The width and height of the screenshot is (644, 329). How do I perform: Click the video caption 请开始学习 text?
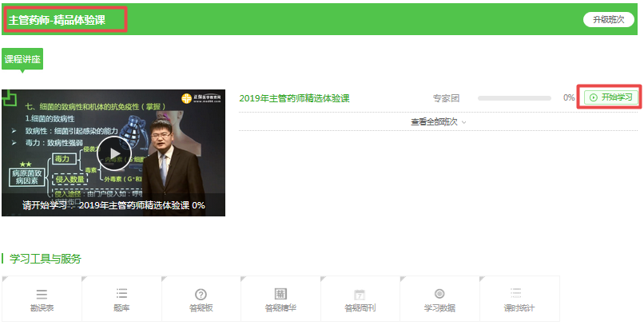pyautogui.click(x=113, y=205)
